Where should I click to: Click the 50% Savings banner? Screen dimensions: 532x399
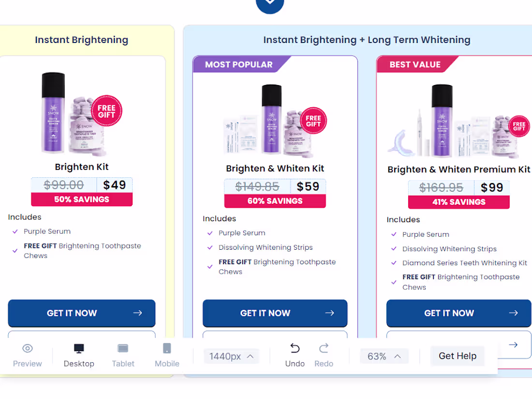[x=82, y=199]
